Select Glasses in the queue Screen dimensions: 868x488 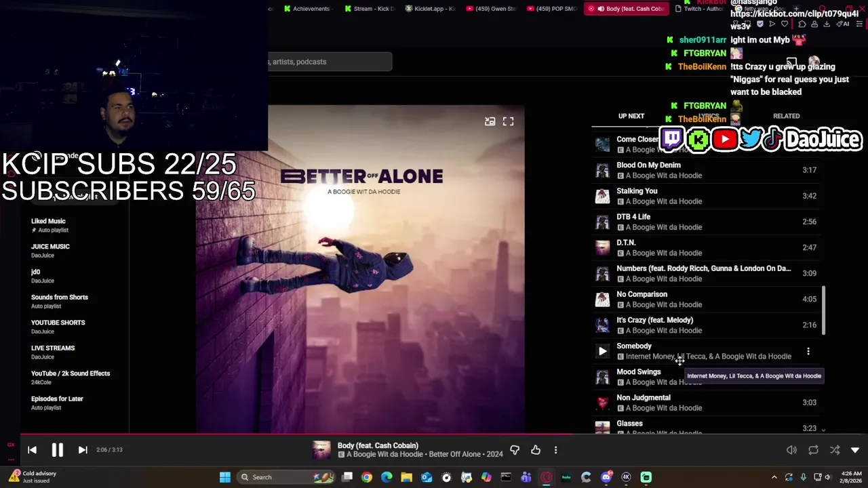click(705, 426)
